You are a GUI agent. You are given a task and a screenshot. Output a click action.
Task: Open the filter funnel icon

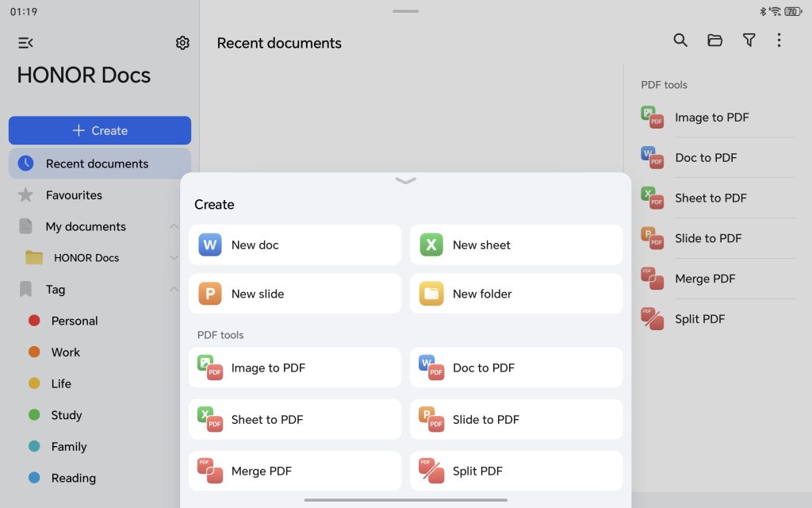pos(749,40)
